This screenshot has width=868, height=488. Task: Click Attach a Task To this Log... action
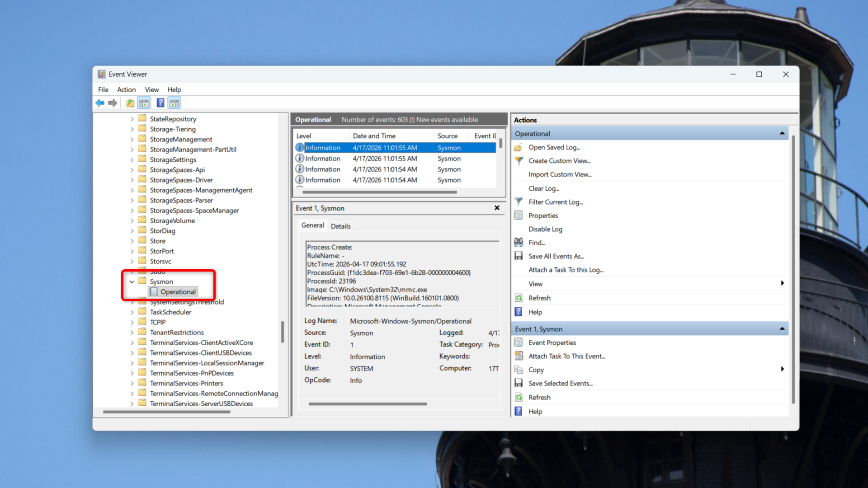(x=566, y=270)
